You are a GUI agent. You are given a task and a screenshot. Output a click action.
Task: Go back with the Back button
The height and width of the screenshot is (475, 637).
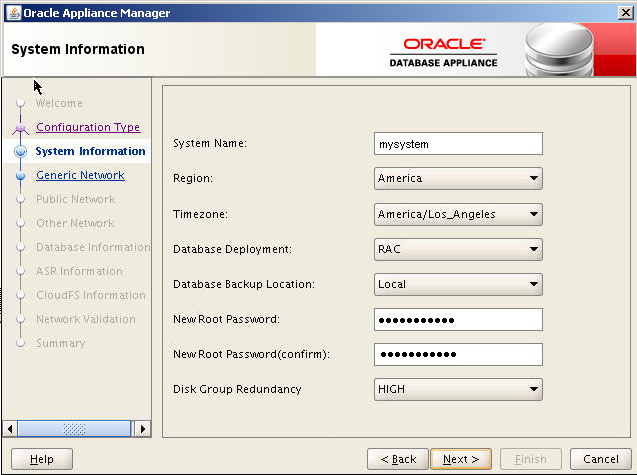point(398,459)
